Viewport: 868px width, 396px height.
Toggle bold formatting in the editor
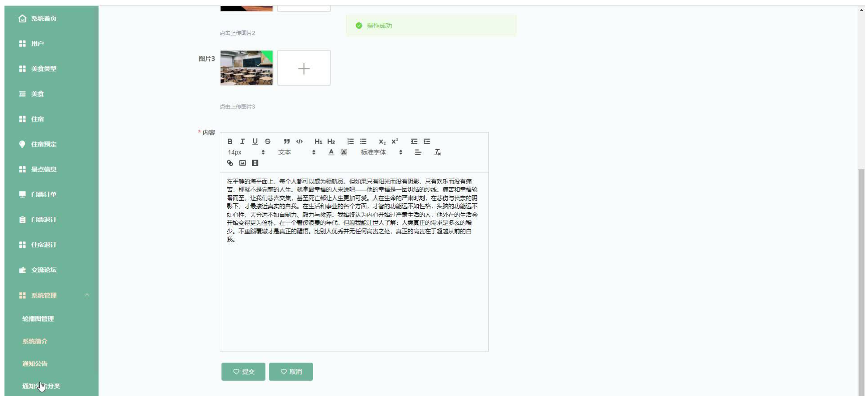[230, 142]
